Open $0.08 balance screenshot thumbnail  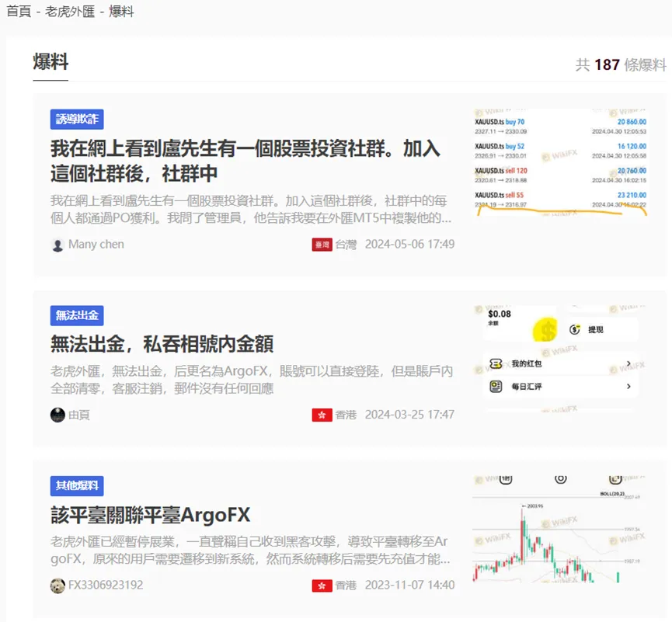561,359
